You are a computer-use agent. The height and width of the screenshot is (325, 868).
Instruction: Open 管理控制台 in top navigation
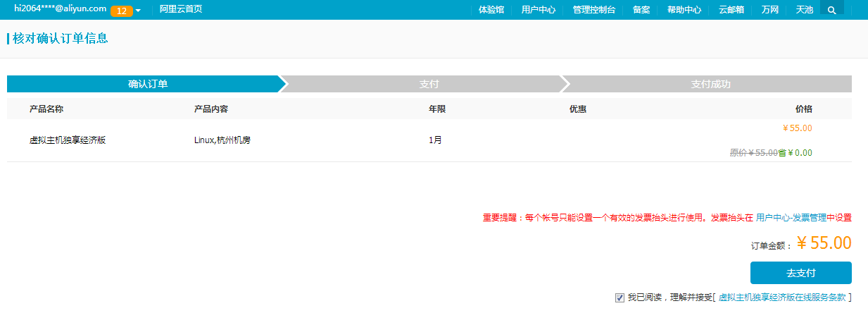593,10
